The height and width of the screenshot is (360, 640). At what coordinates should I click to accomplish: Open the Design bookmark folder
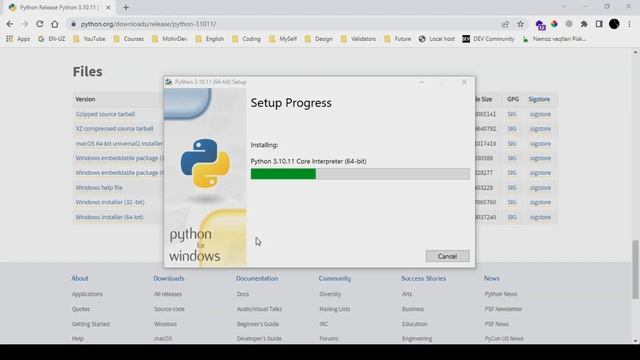(x=318, y=39)
